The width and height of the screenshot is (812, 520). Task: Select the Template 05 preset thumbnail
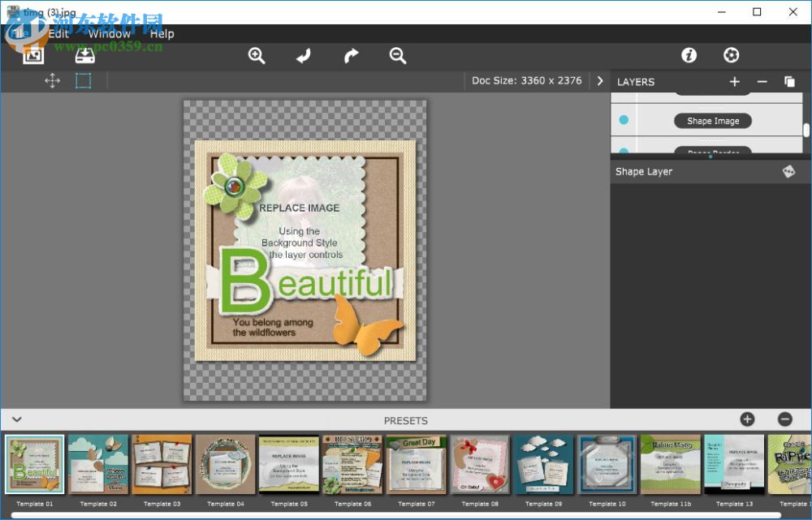289,465
